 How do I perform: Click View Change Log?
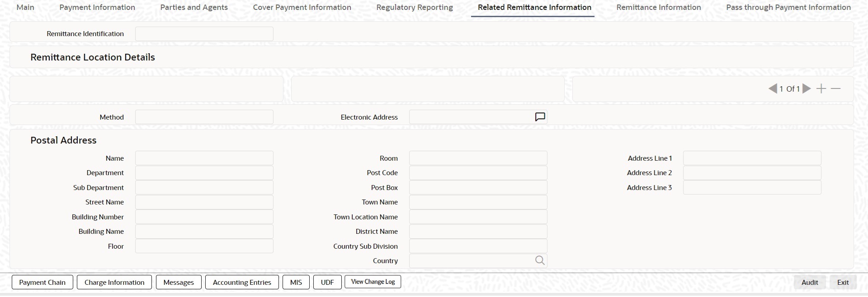[373, 282]
